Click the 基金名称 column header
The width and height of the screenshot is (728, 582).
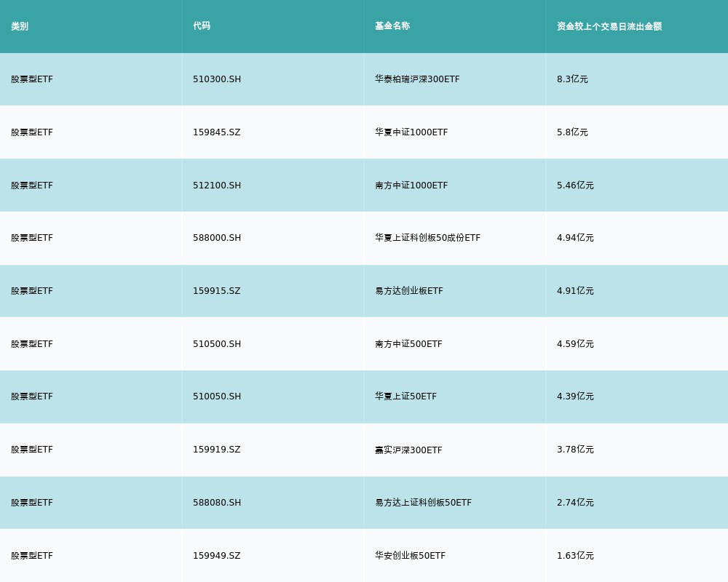[392, 26]
